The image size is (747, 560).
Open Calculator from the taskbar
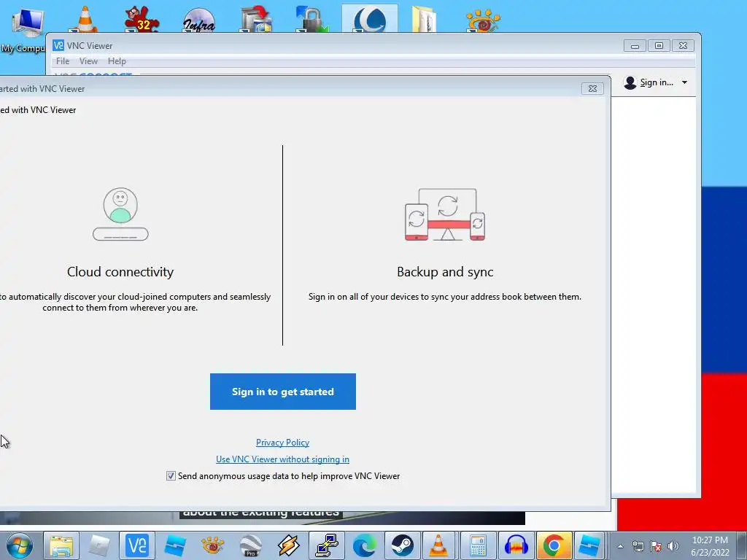click(478, 545)
